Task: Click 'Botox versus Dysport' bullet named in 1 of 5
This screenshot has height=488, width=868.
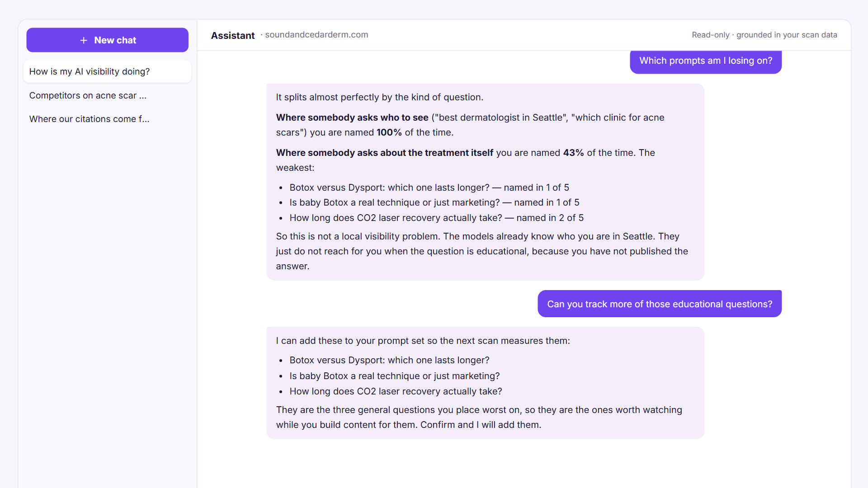Action: 429,188
